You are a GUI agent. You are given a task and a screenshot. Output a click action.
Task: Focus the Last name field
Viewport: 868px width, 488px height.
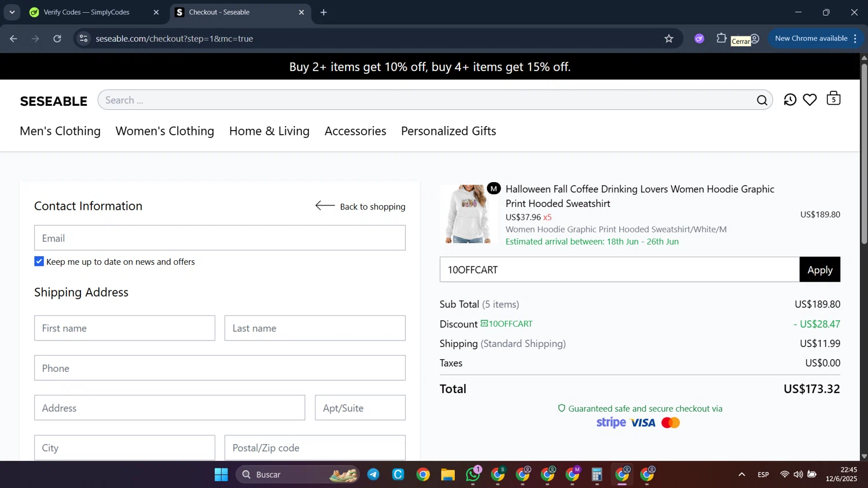click(315, 328)
